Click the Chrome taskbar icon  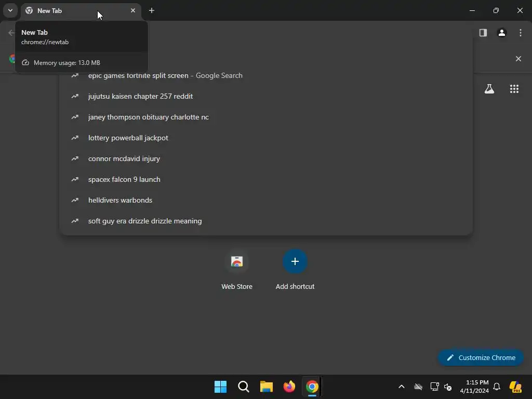(x=312, y=387)
